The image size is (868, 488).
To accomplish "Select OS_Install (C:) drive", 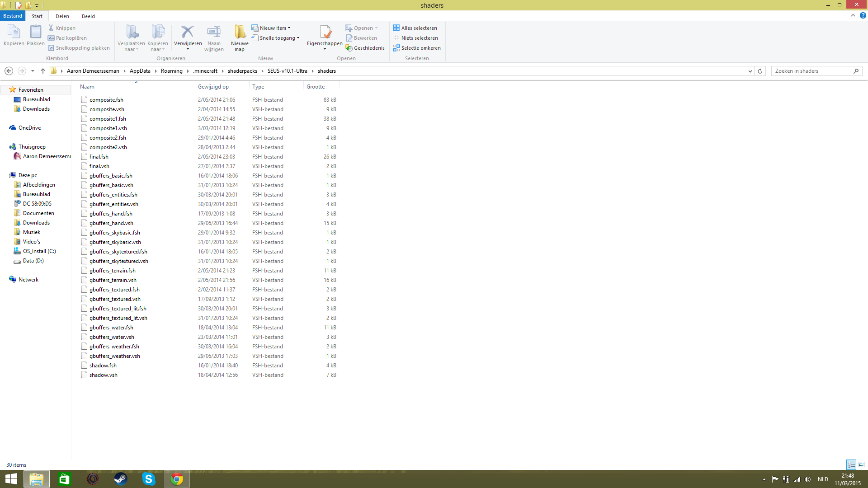I will point(39,251).
